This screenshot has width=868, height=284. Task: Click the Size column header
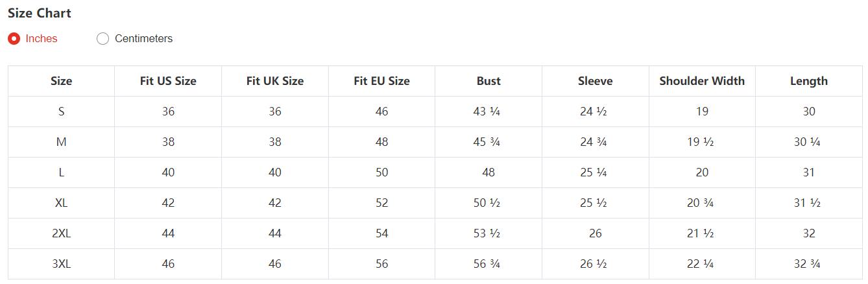61,81
